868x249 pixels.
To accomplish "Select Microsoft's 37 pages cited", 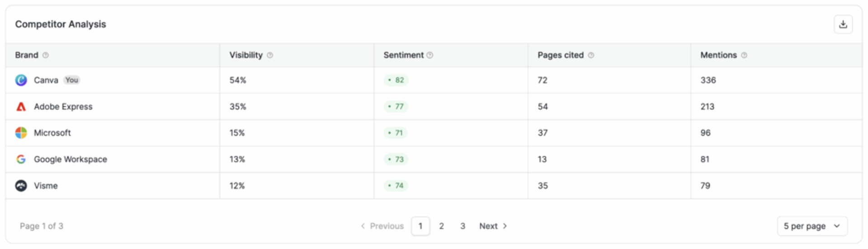I will pos(542,133).
